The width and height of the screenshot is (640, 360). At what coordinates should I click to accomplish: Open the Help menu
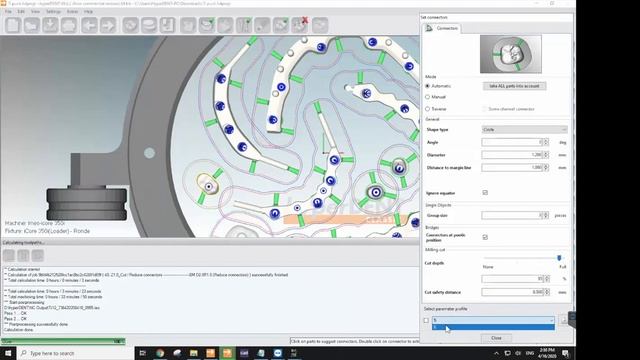(88, 11)
